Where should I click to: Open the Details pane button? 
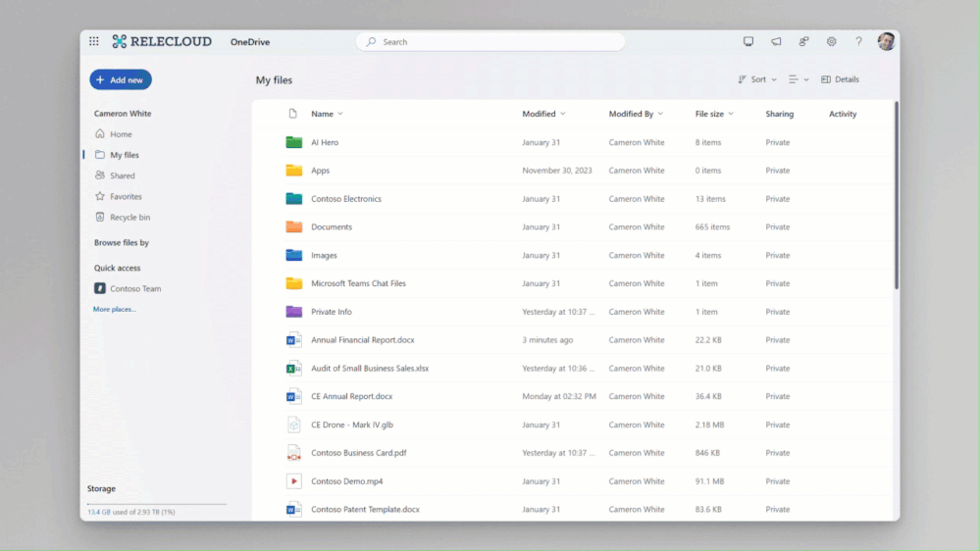840,79
